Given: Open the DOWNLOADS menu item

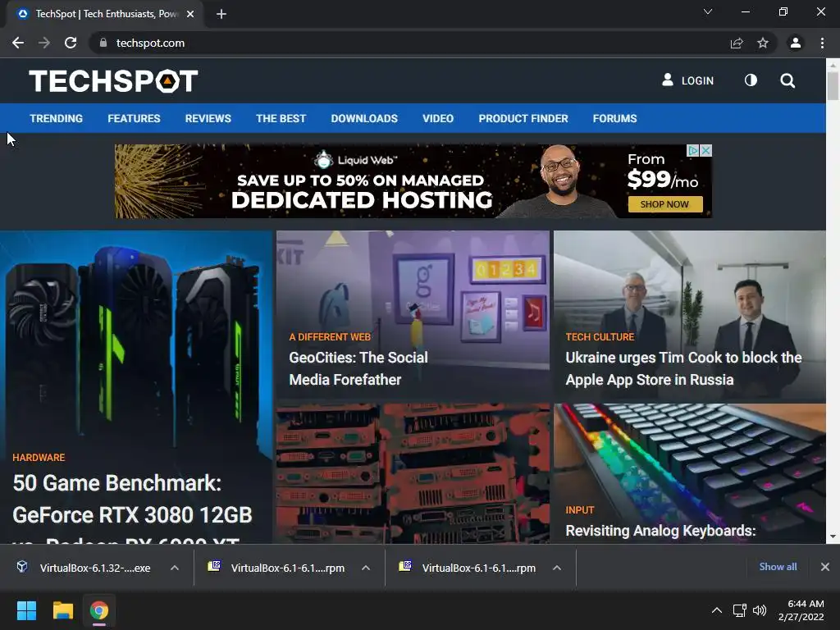Looking at the screenshot, I should click(364, 118).
